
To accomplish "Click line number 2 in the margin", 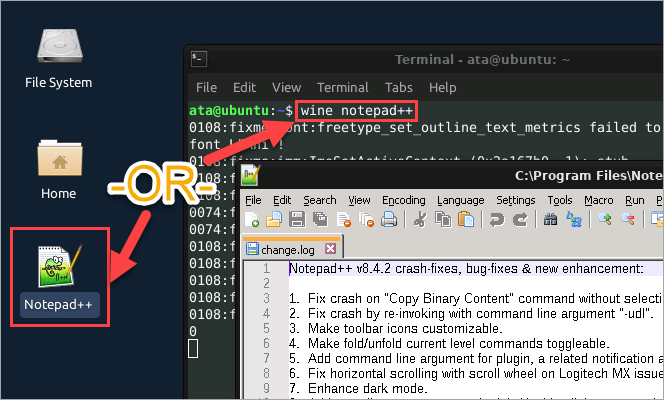I will pos(266,283).
